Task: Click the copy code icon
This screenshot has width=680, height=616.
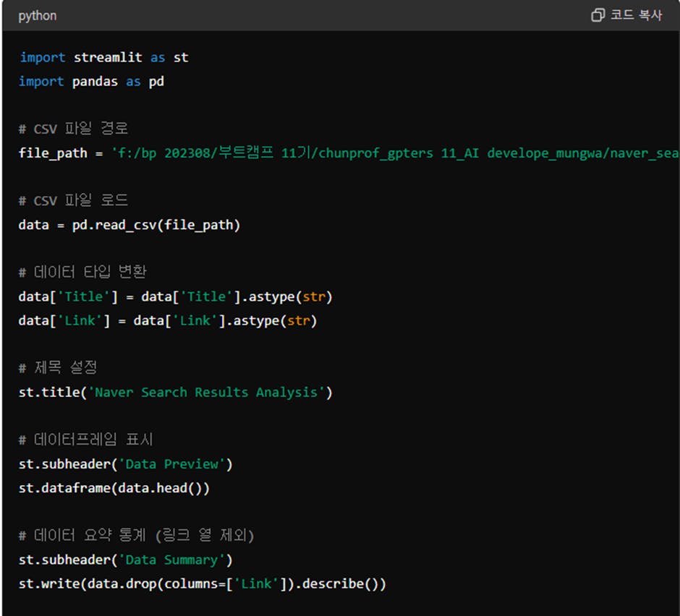Action: [598, 15]
